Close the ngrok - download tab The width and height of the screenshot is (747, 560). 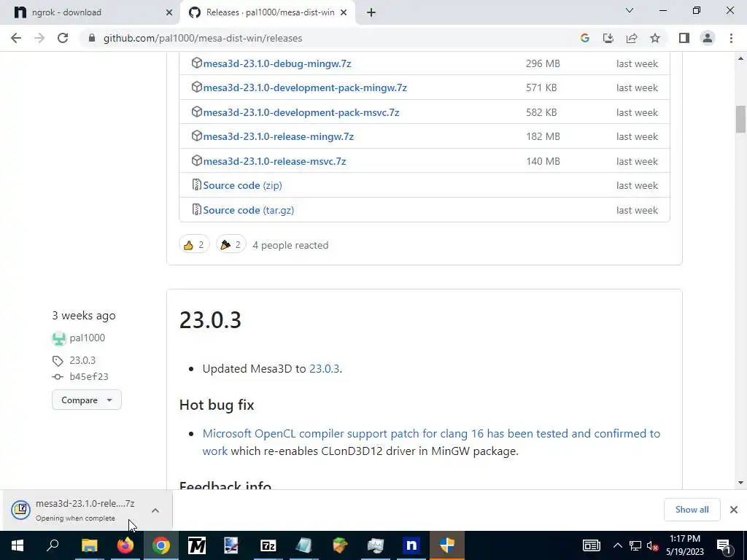click(169, 13)
